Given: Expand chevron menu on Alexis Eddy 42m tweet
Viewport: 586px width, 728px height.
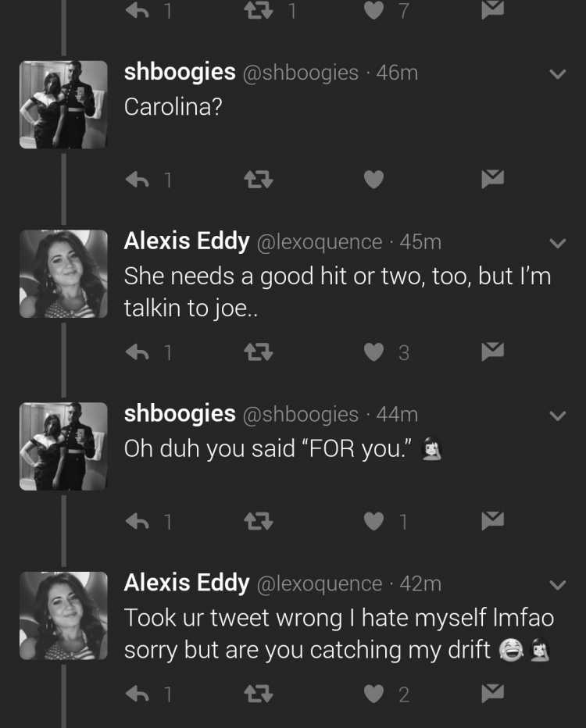Looking at the screenshot, I should coord(557,585).
